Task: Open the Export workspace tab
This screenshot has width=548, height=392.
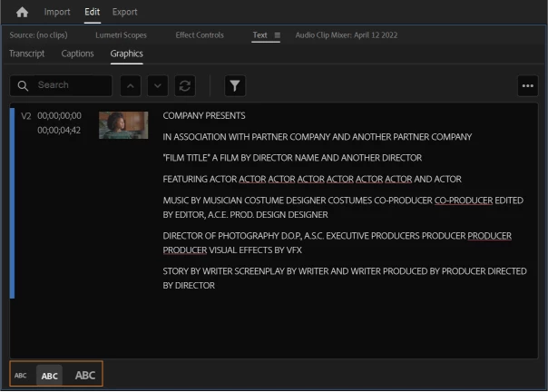Action: coord(125,12)
